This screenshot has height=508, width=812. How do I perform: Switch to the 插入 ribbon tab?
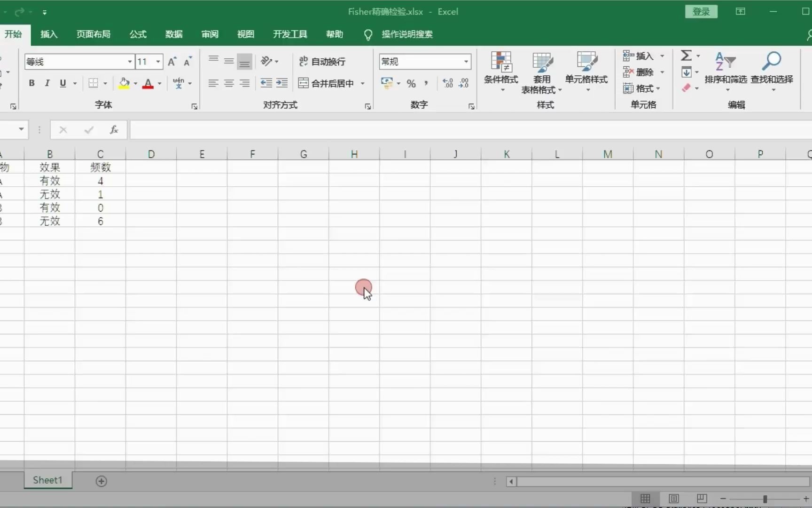coord(49,34)
